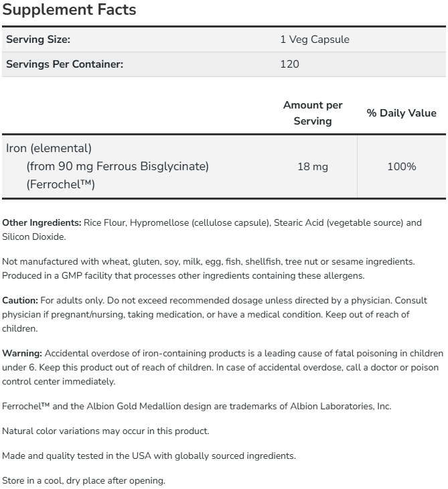
Task: Click the Amount per Serving column header
Action: tap(313, 113)
